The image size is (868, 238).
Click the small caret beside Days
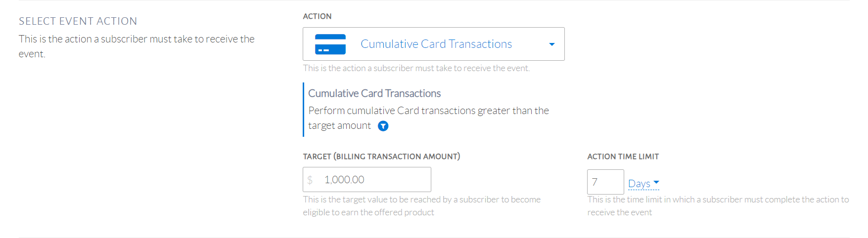[x=656, y=183]
